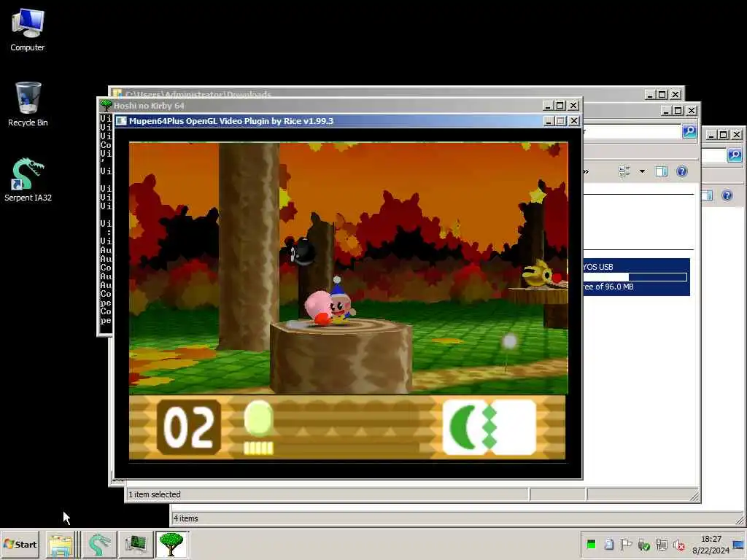Open Windows Explorer from the taskbar

61,545
